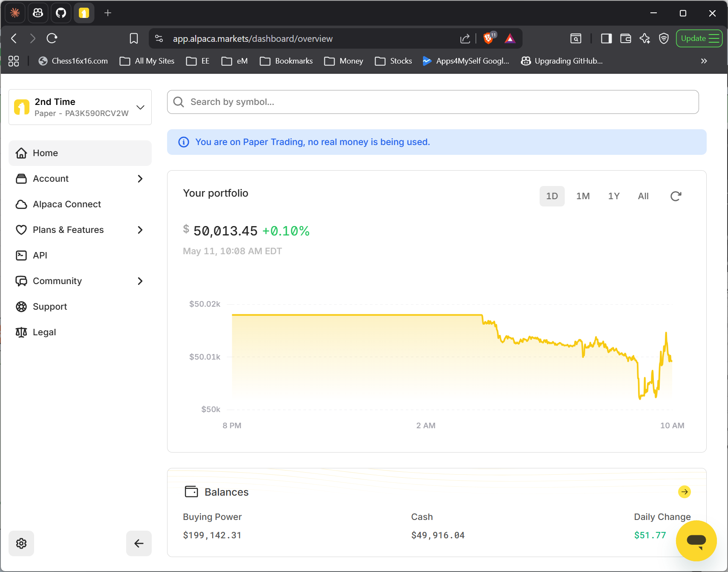Screen dimensions: 728x572
Task: Expand Plans & Features chevron
Action: point(140,230)
